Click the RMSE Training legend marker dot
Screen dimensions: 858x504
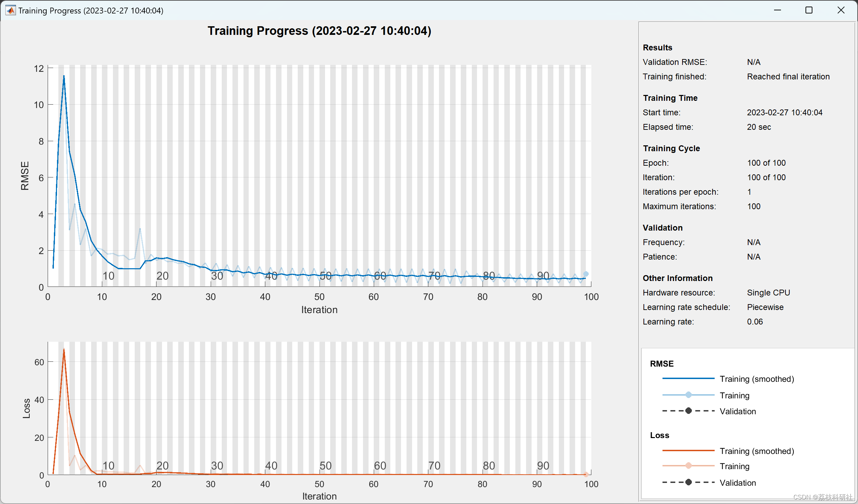click(x=688, y=395)
